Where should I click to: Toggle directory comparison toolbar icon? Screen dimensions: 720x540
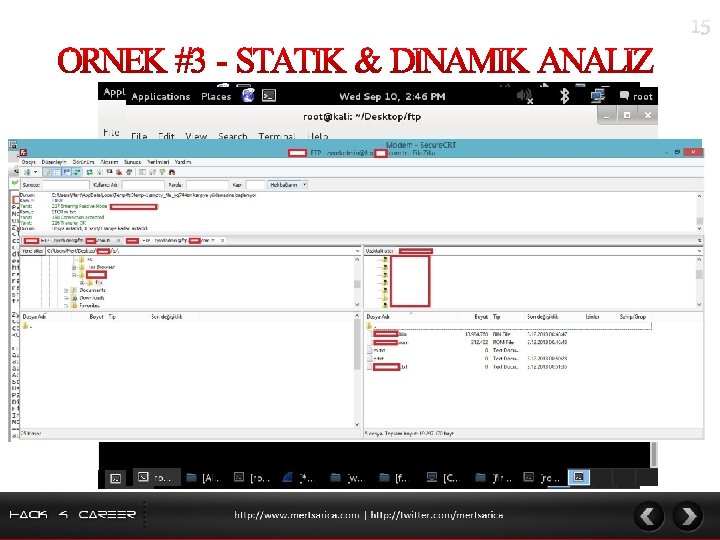[152, 172]
